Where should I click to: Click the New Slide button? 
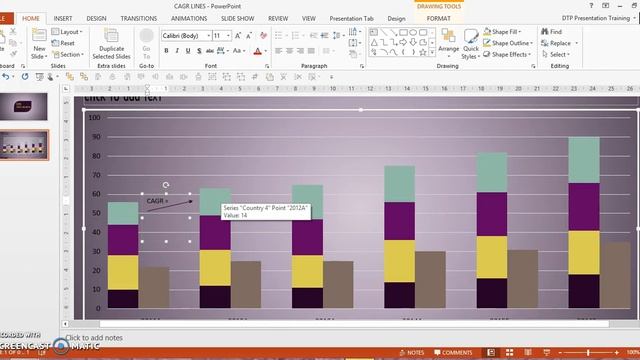(39, 44)
